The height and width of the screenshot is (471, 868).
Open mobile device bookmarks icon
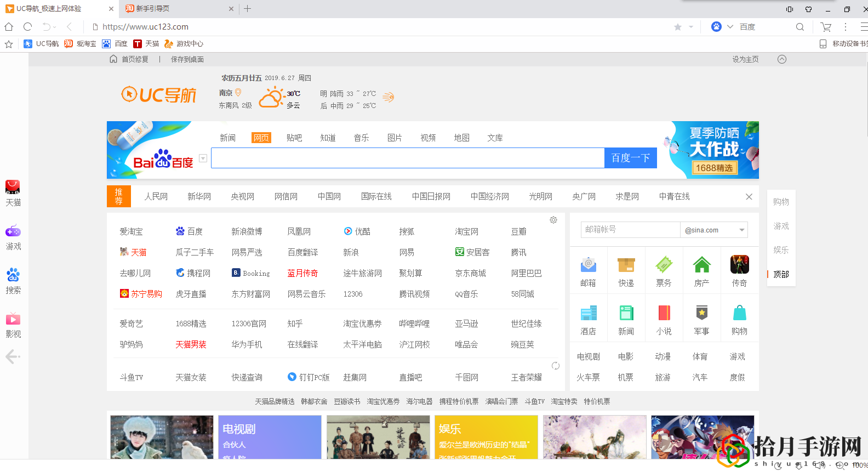point(823,44)
